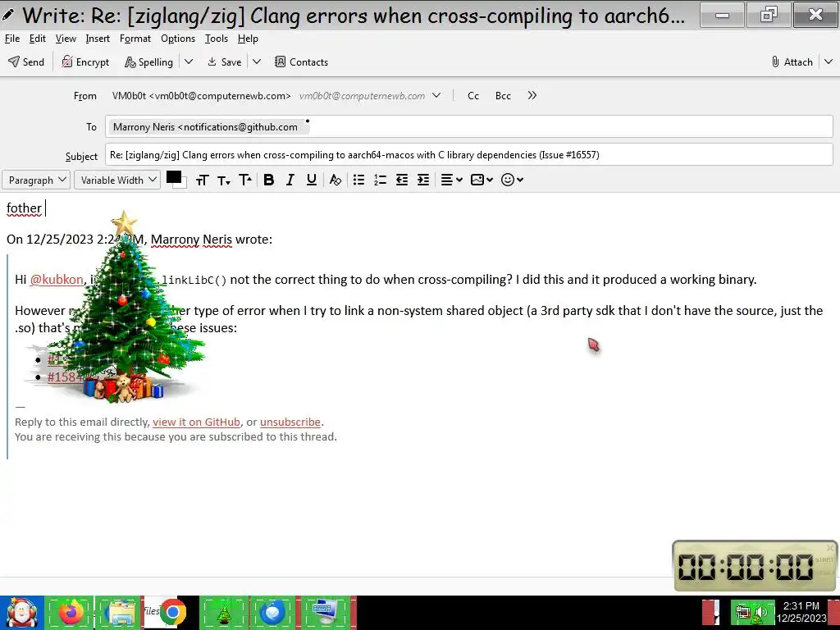Follow the @kubkon mention link
The height and width of the screenshot is (630, 840).
57,280
